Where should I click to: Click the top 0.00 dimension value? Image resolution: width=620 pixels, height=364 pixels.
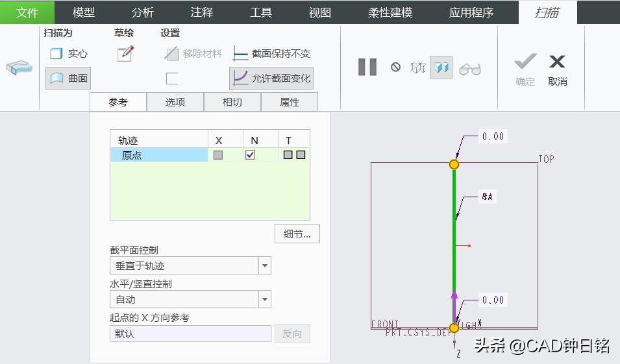[x=493, y=137]
